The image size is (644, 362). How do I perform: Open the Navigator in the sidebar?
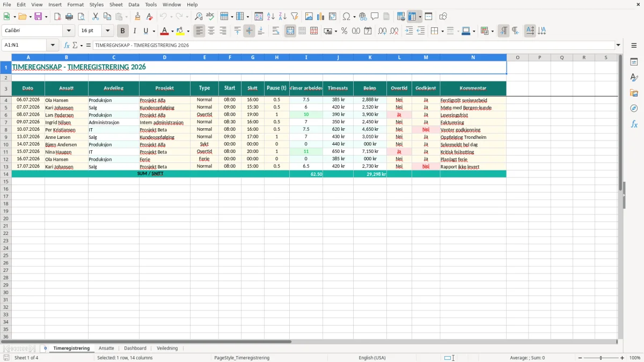point(634,108)
